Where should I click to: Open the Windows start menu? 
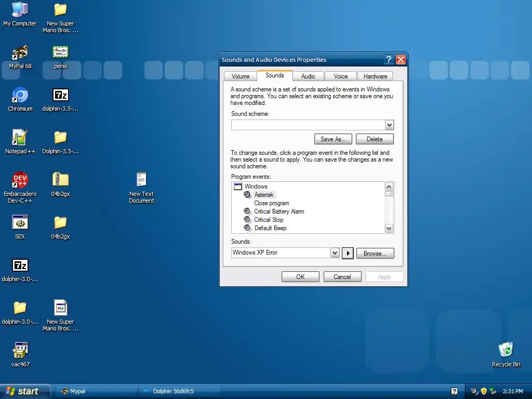pyautogui.click(x=24, y=391)
